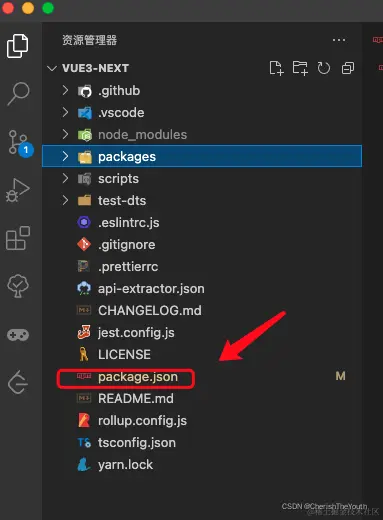Select the packages folder name
The image size is (383, 520).
[127, 157]
